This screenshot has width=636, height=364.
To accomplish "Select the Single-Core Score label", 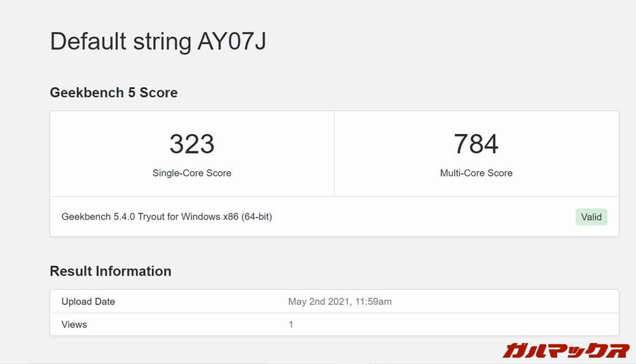I will tap(191, 173).
